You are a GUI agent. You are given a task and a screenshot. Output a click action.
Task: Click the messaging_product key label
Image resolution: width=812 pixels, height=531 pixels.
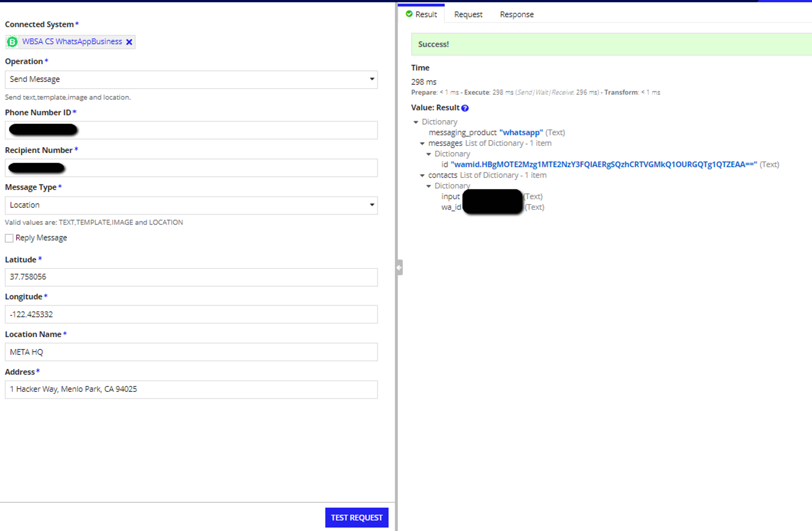tap(462, 133)
